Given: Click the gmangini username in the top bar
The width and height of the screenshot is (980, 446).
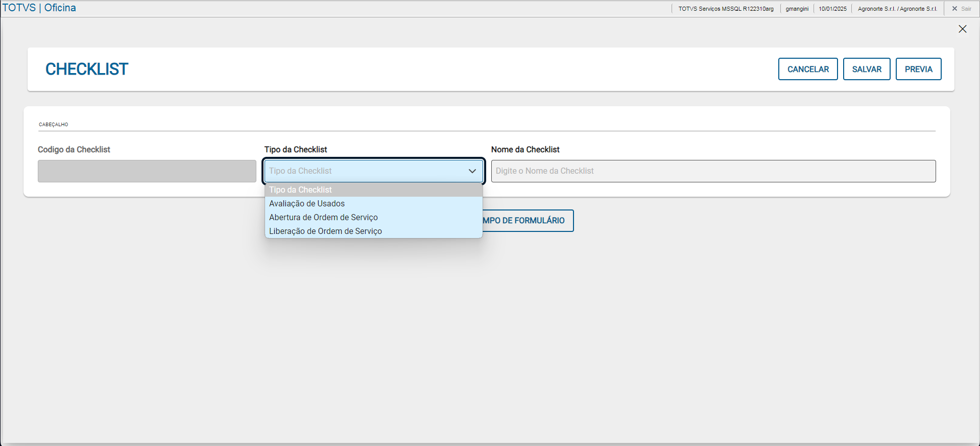Looking at the screenshot, I should coord(797,9).
